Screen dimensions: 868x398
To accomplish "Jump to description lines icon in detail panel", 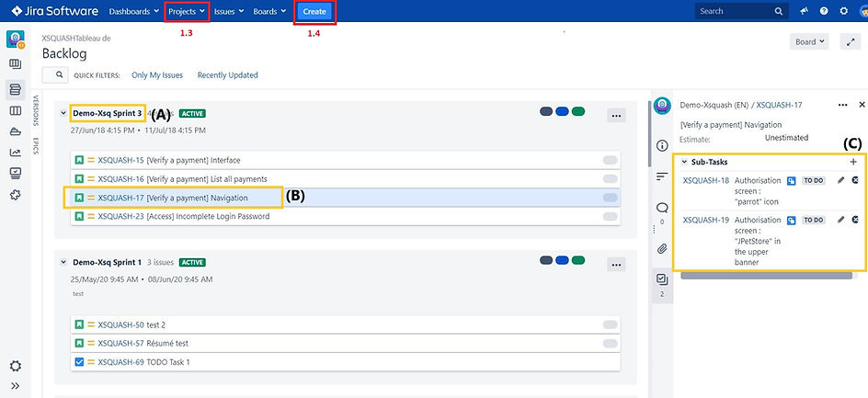I will coord(661,176).
